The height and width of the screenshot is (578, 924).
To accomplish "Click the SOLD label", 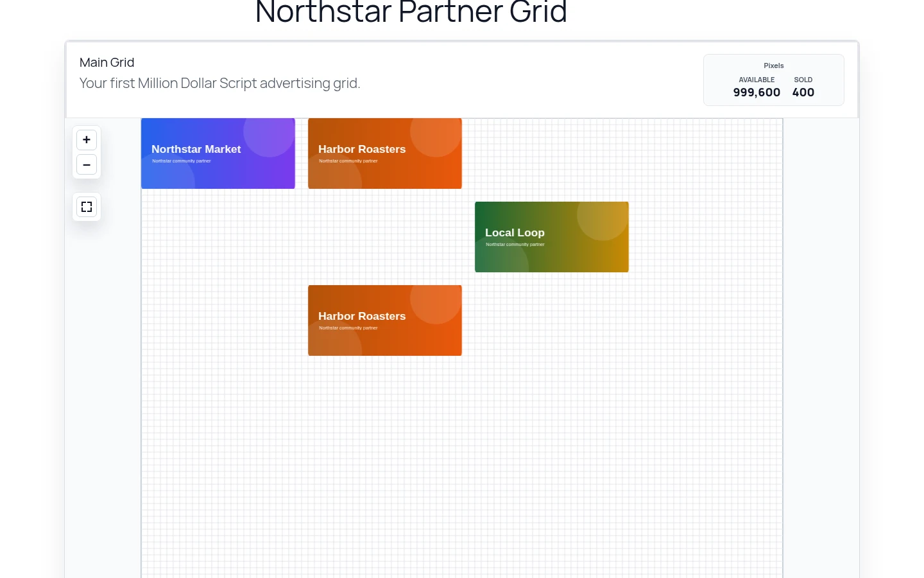I will (803, 80).
